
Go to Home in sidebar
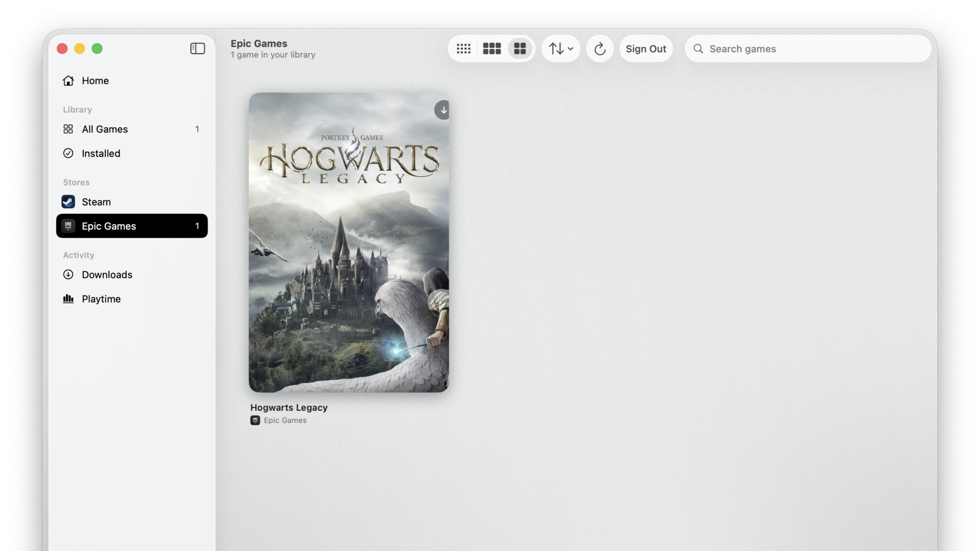[x=132, y=80]
